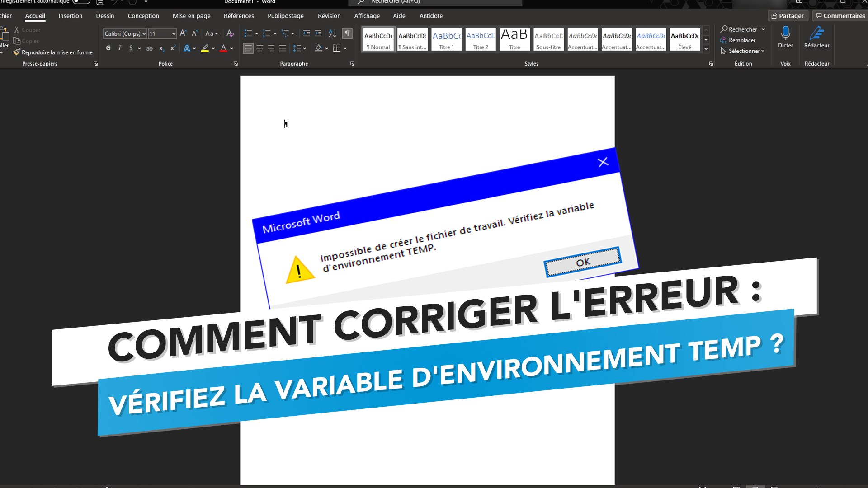The image size is (868, 488).
Task: Click the bulleted list icon
Action: click(x=248, y=33)
